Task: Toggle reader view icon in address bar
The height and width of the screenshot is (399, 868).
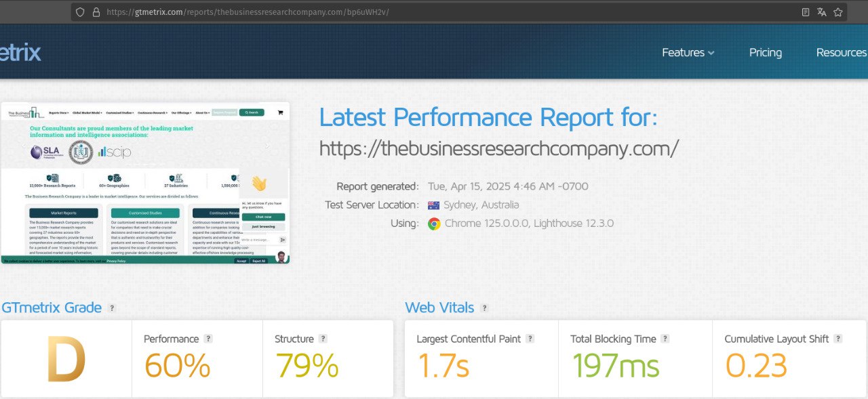Action: point(806,12)
